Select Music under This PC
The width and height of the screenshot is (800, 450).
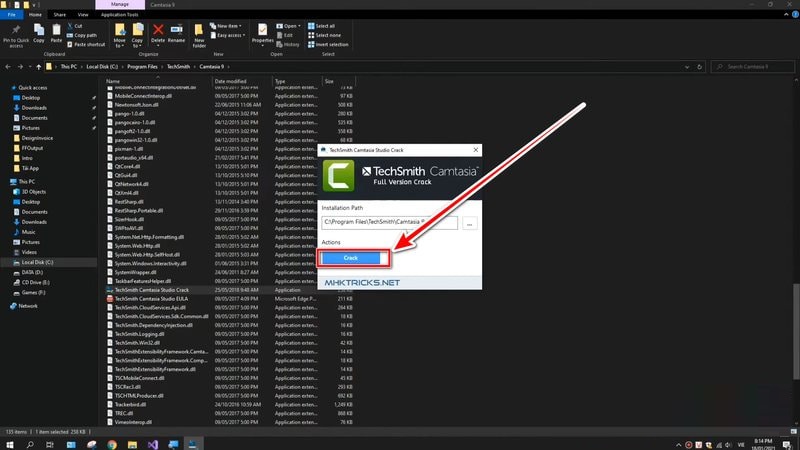[x=29, y=232]
